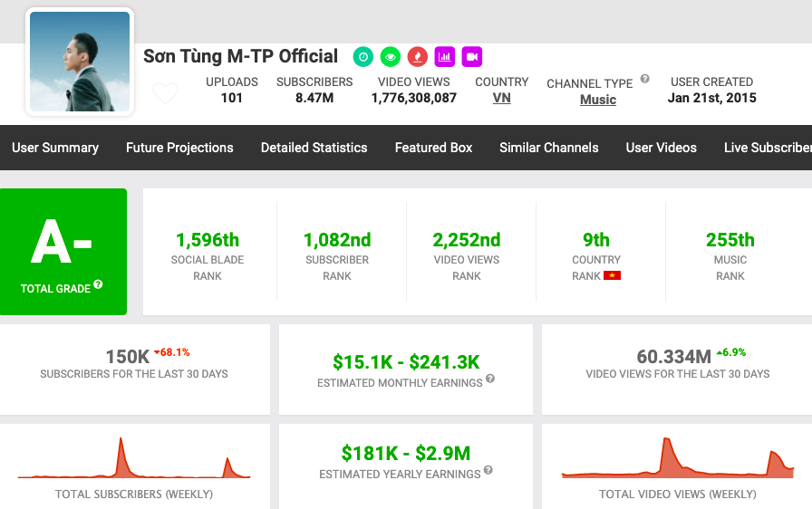Click the 2,252nd video views rank
This screenshot has height=509, width=812.
(x=467, y=240)
